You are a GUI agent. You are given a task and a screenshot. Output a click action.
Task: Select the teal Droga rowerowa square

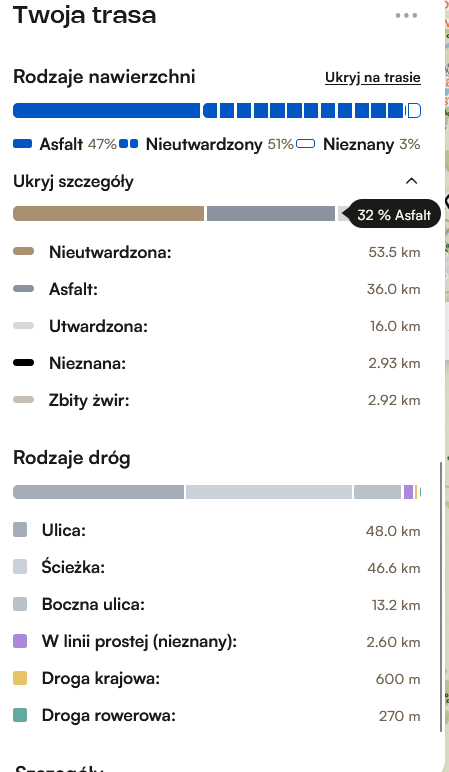20,715
